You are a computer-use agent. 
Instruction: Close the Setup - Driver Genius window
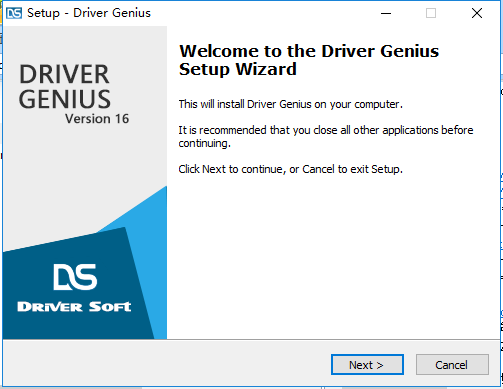[x=477, y=13]
